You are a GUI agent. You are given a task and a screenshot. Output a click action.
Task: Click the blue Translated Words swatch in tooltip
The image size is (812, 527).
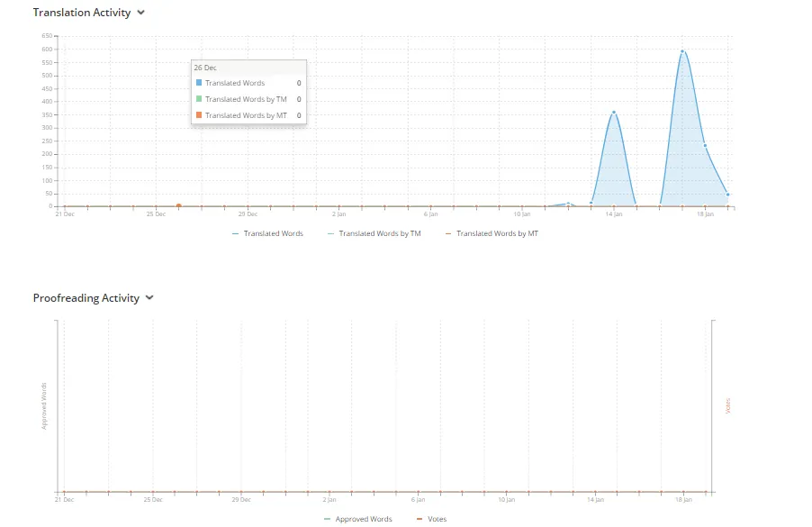(199, 82)
